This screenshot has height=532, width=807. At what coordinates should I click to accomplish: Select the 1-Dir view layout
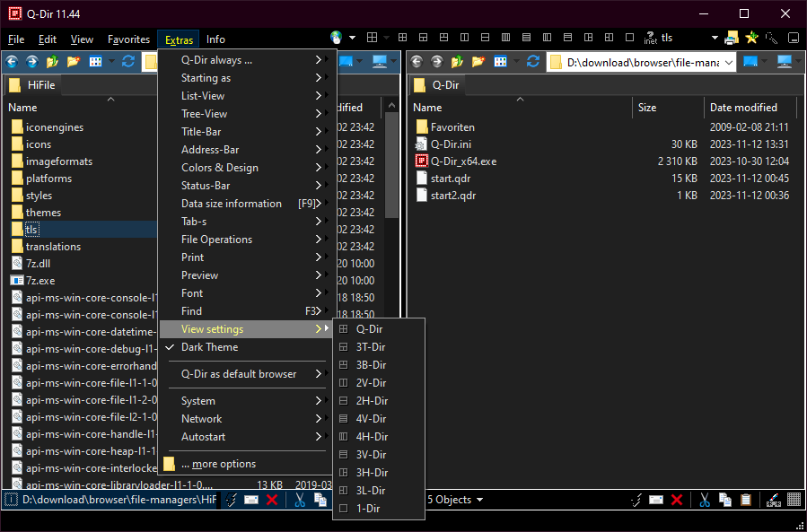point(368,509)
